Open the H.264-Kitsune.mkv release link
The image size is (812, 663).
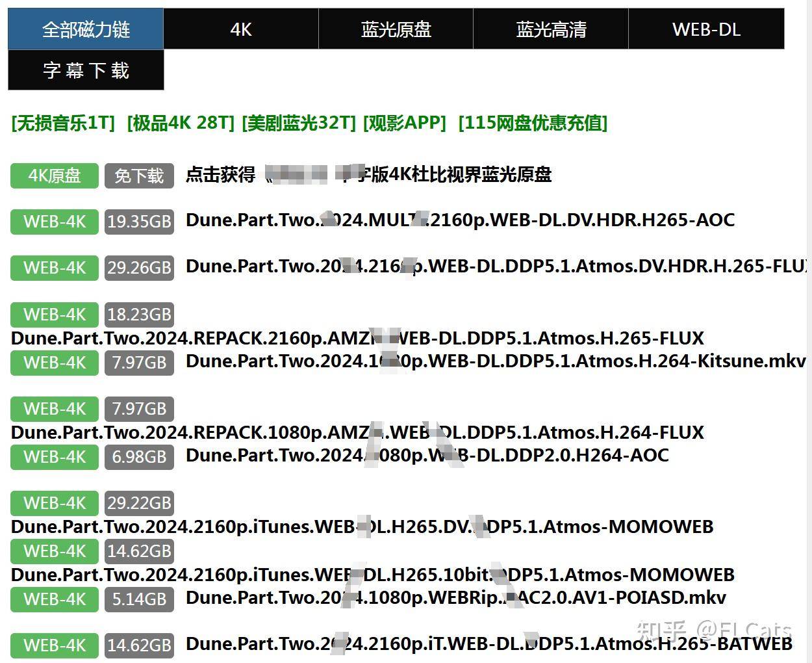tap(496, 361)
